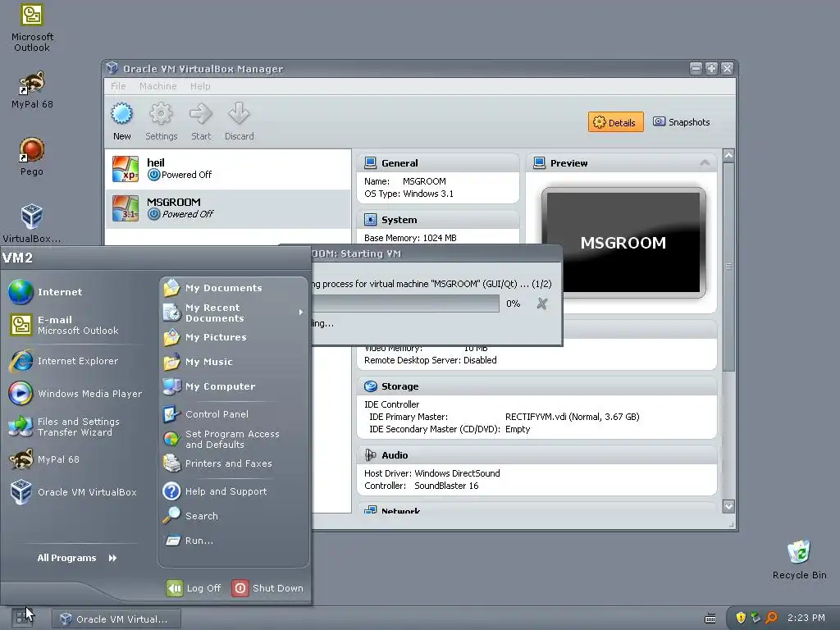Open the Help menu in VirtualBox
This screenshot has height=630, width=840.
pyautogui.click(x=200, y=86)
